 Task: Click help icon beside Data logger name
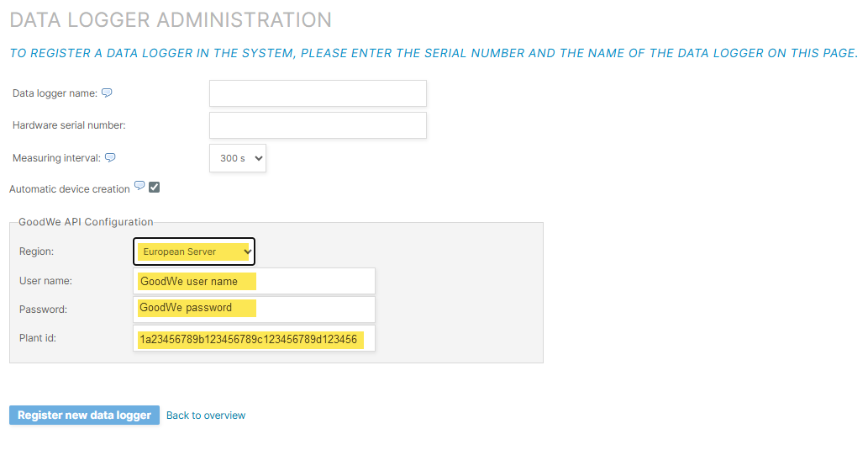pyautogui.click(x=107, y=93)
